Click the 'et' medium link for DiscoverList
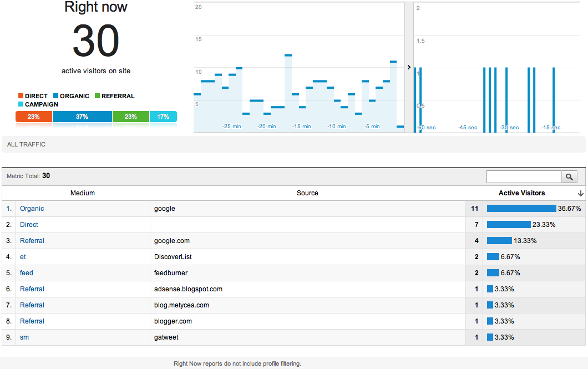The height and width of the screenshot is (369, 588). [x=23, y=257]
